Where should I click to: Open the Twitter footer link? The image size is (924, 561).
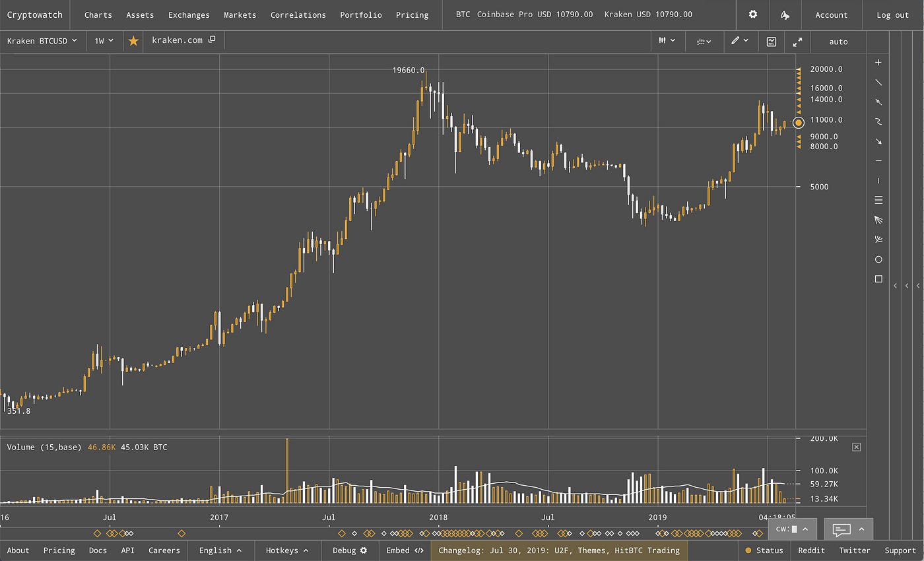pyautogui.click(x=855, y=550)
